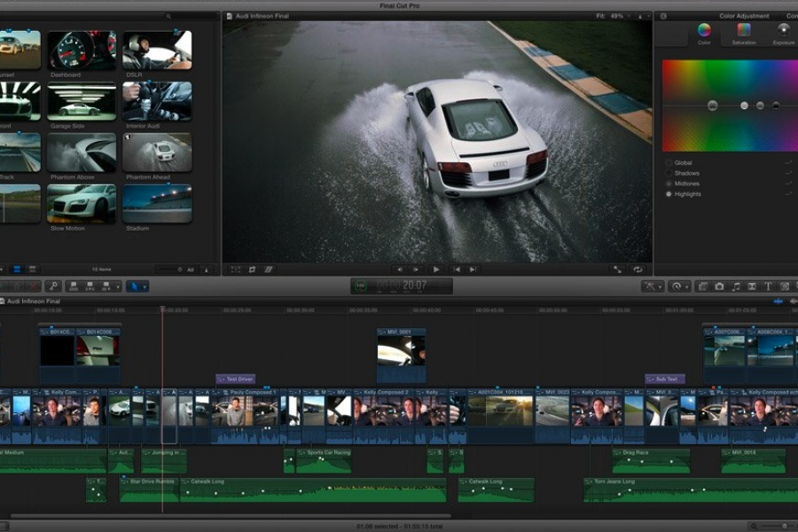The width and height of the screenshot is (798, 532).
Task: Select the Midtones color radio button
Action: [669, 184]
